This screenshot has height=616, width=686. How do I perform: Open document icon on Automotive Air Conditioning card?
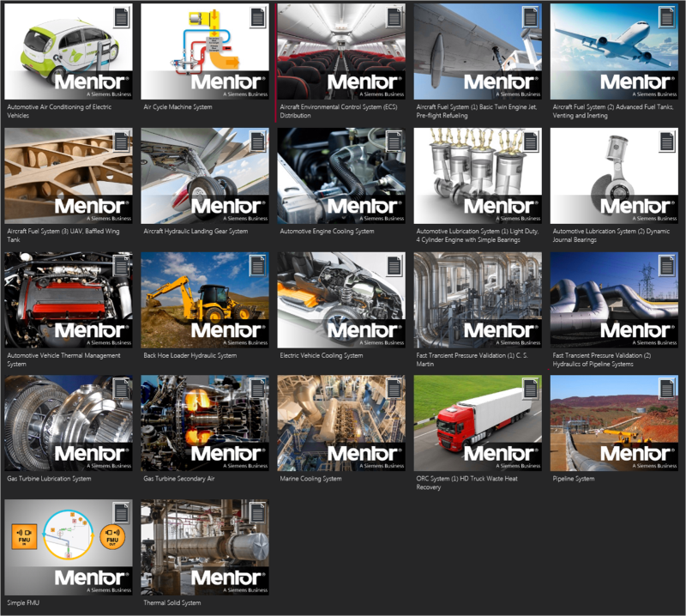tap(121, 17)
